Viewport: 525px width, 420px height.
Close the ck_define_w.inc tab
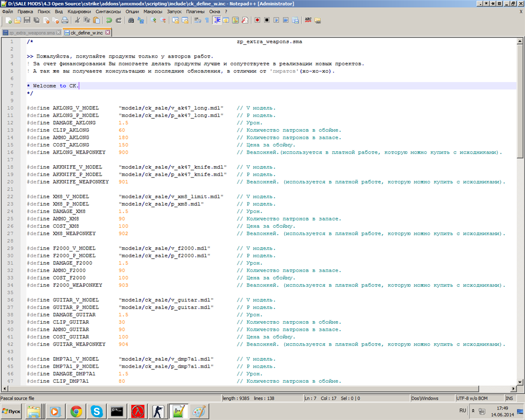click(107, 32)
